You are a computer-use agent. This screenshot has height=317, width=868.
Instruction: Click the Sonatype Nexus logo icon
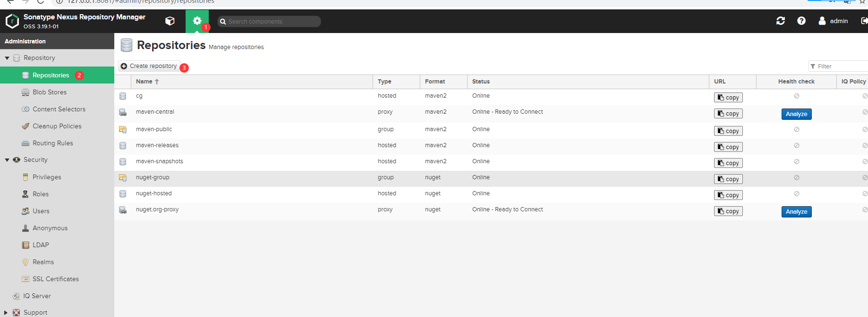[x=12, y=21]
